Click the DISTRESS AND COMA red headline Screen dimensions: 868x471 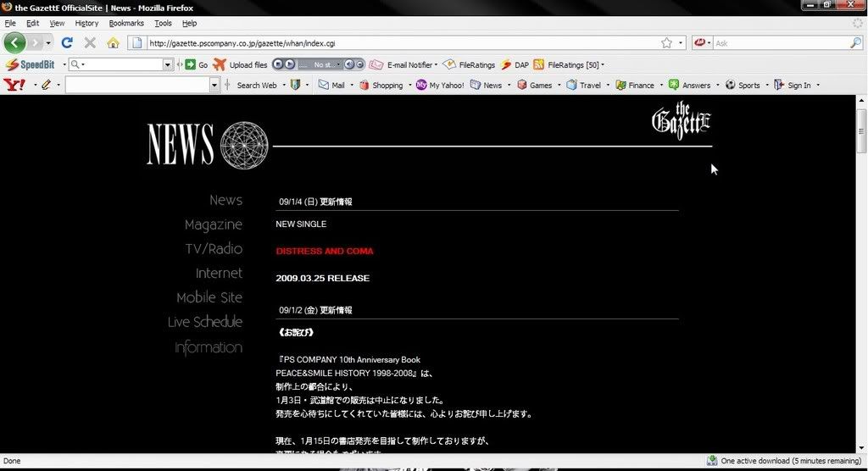[x=324, y=251]
